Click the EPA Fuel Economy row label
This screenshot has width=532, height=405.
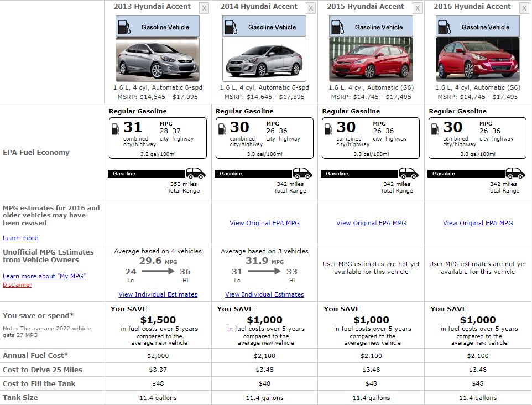tap(36, 152)
